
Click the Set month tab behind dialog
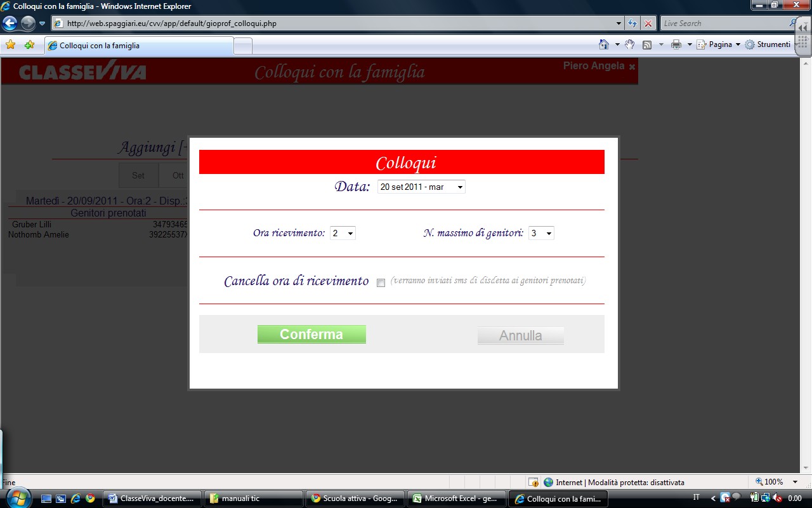pyautogui.click(x=138, y=175)
